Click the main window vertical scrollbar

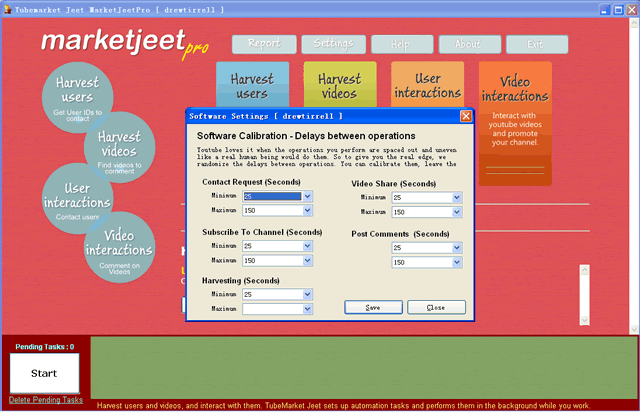(634, 176)
